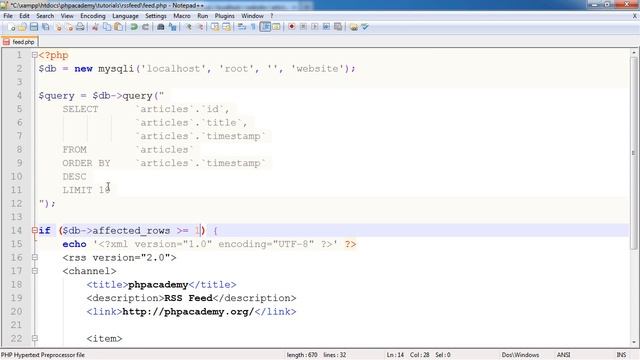Open the Edit menu

(24, 16)
